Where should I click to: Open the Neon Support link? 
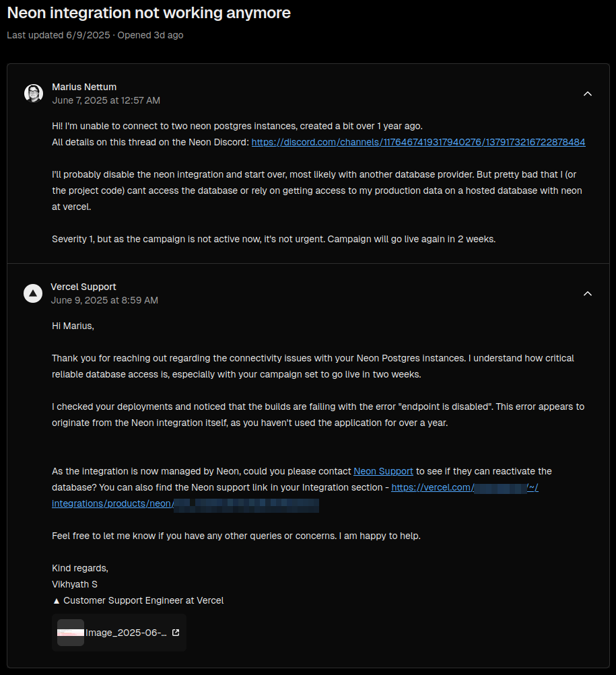[383, 471]
